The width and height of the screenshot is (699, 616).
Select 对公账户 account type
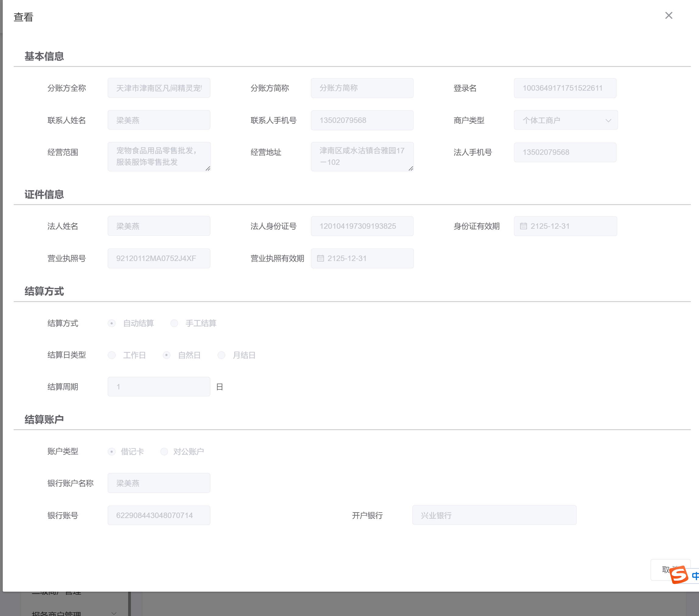pyautogui.click(x=164, y=451)
